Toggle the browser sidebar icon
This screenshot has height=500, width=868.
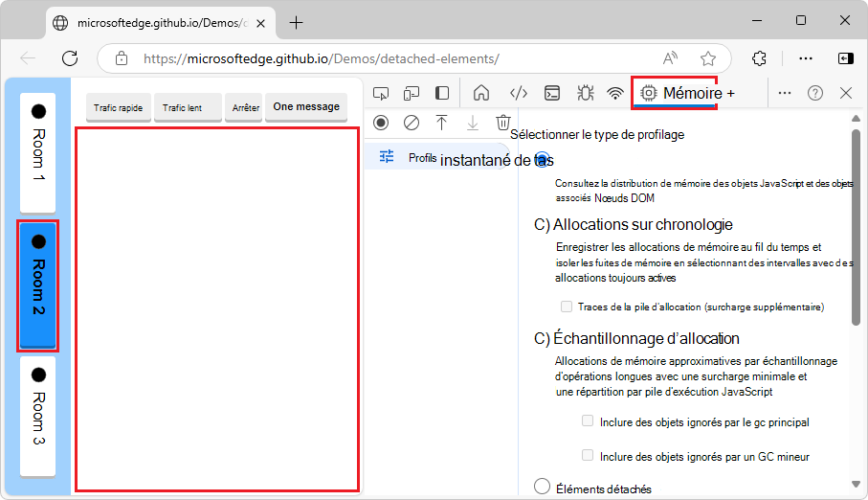pyautogui.click(x=846, y=58)
